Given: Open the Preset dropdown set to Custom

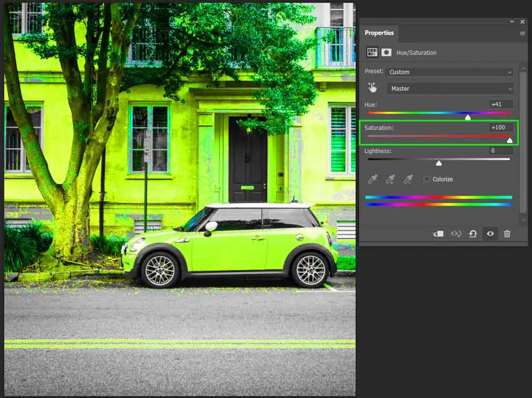Looking at the screenshot, I should pos(450,72).
